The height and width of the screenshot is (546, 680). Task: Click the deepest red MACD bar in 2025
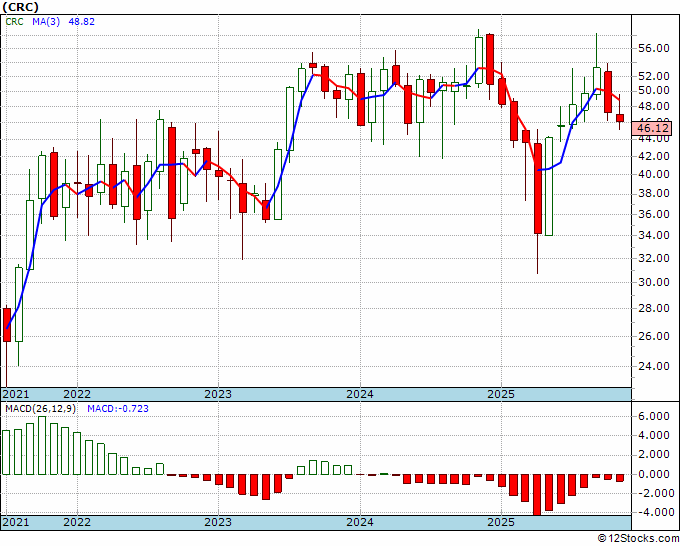537,495
